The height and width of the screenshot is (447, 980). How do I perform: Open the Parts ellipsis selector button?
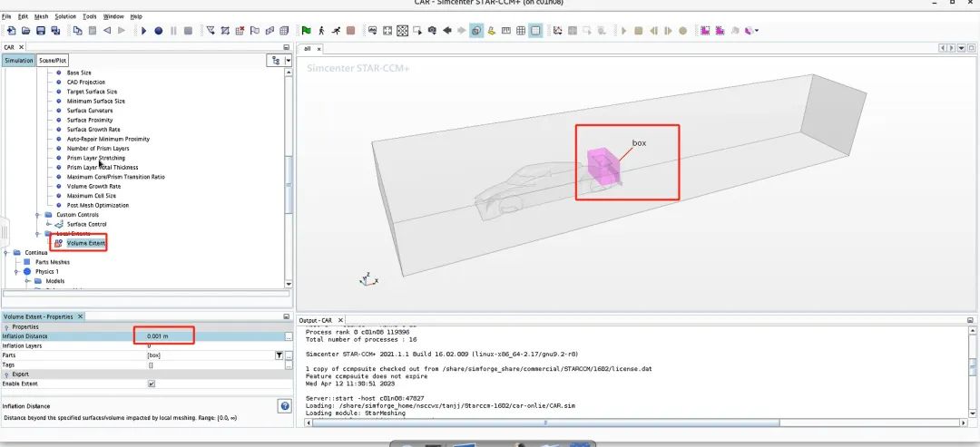(289, 355)
